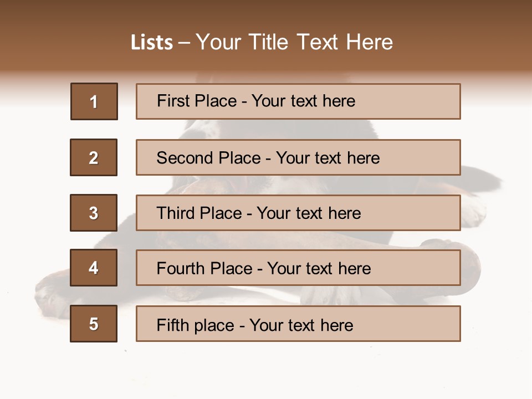Click the bold word "Lists" in the title

[x=151, y=43]
